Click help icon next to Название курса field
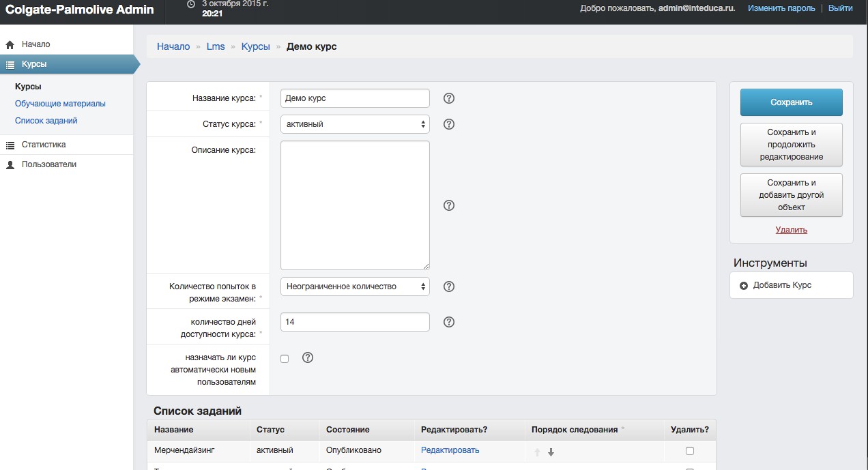This screenshot has height=470, width=868. (x=449, y=98)
